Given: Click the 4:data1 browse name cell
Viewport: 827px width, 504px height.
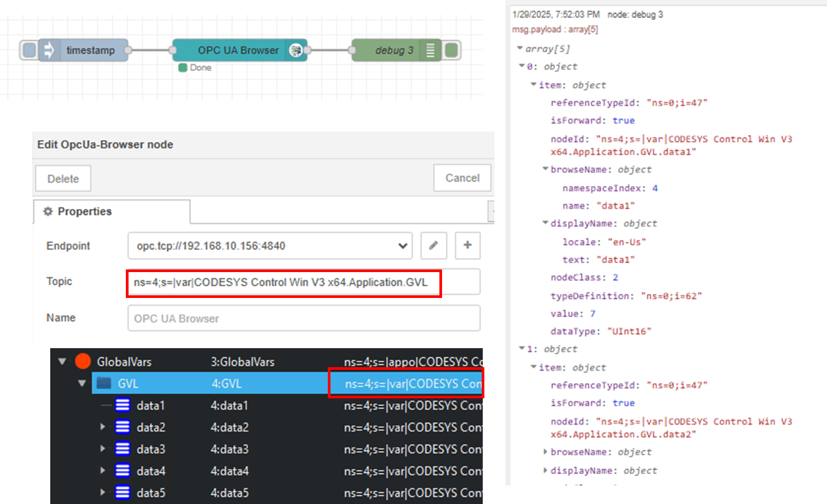Looking at the screenshot, I should tap(229, 406).
